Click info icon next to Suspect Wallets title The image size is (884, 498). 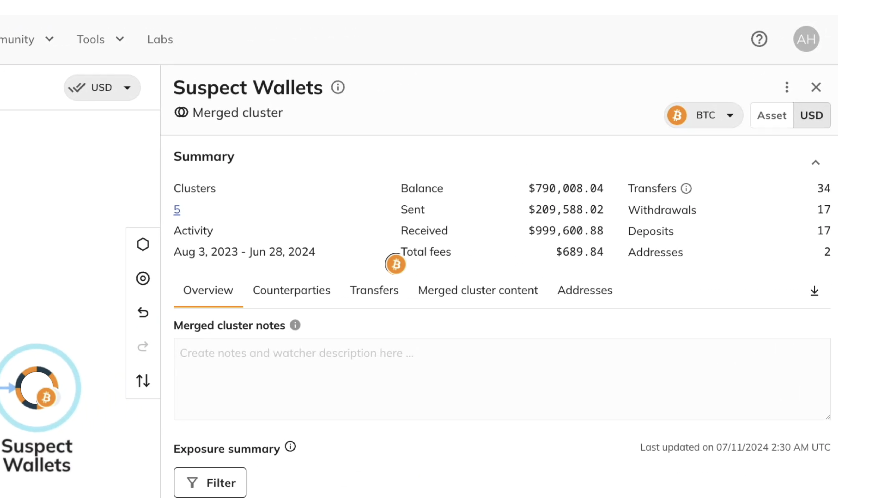[338, 87]
